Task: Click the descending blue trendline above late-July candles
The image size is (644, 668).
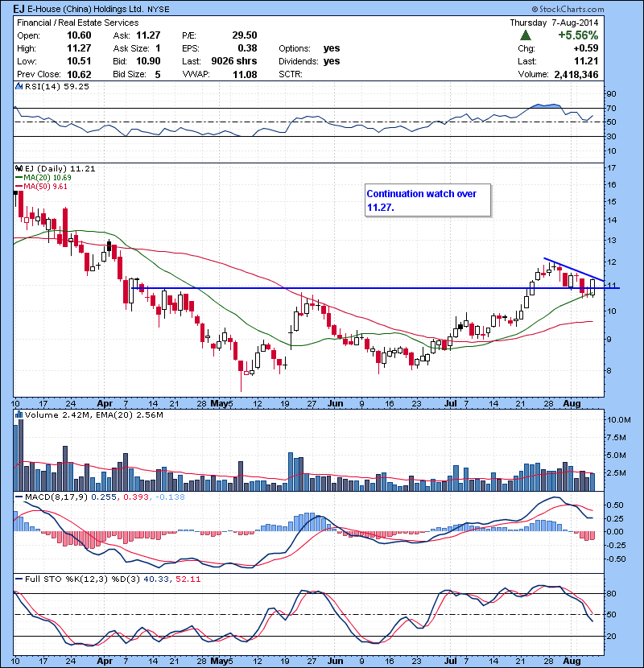Action: point(574,270)
